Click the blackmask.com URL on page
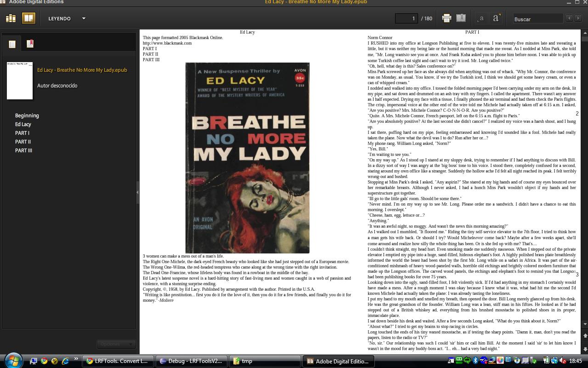588x368 pixels. pyautogui.click(x=167, y=43)
